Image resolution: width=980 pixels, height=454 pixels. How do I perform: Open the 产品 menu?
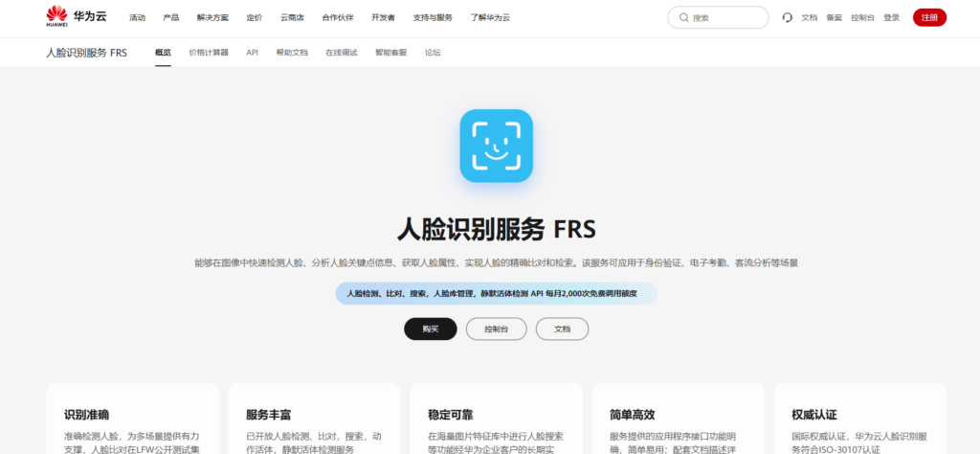pyautogui.click(x=170, y=17)
